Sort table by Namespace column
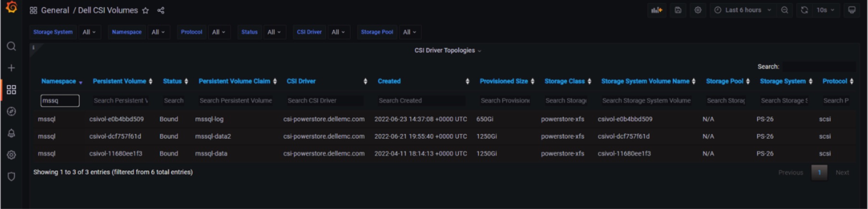 click(62, 81)
